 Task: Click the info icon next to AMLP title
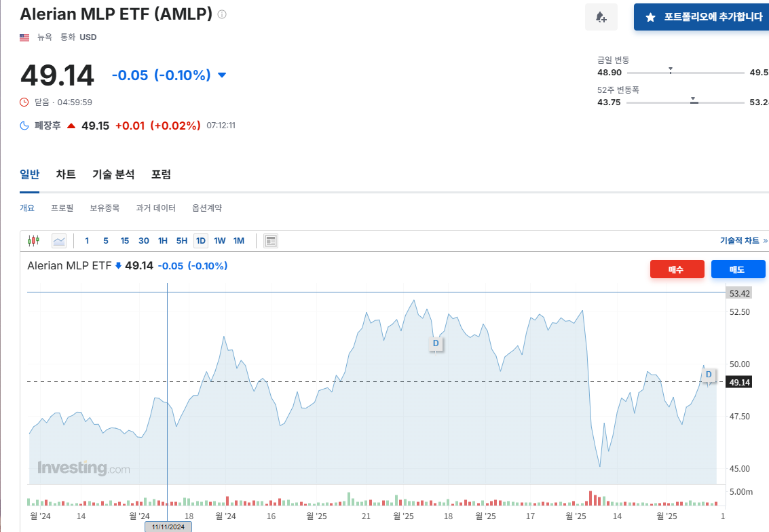click(221, 14)
